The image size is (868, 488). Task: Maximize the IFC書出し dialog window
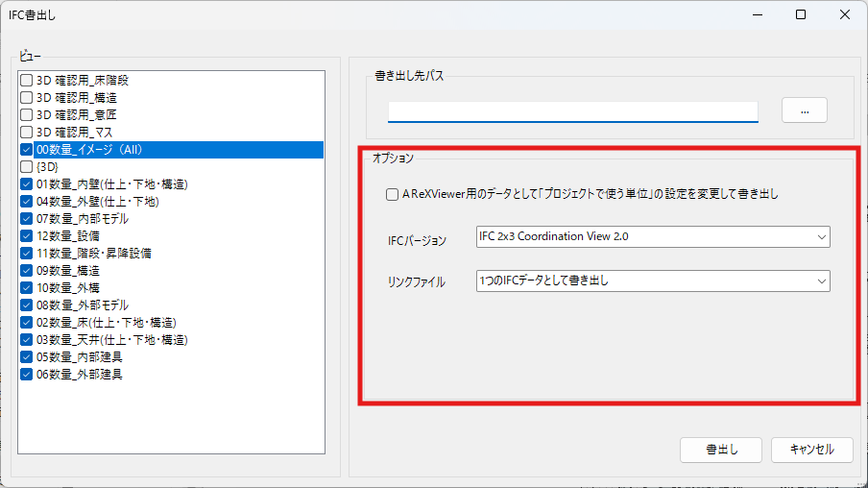[801, 14]
